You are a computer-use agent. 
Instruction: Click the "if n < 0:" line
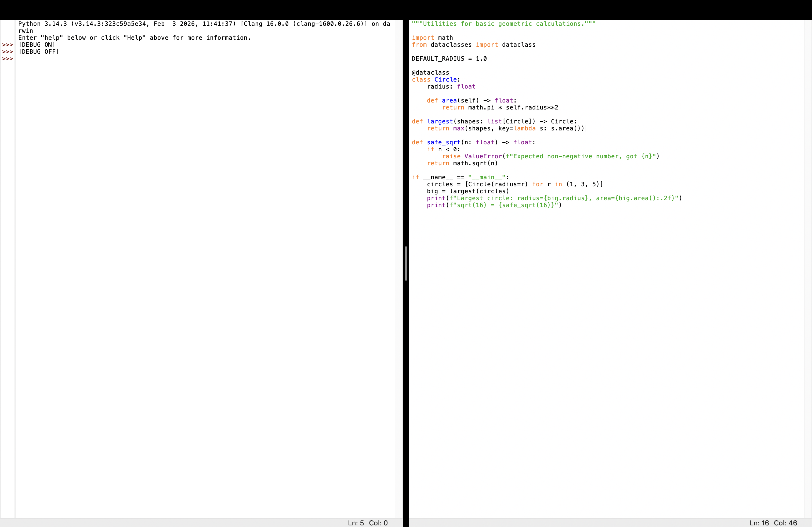(444, 149)
